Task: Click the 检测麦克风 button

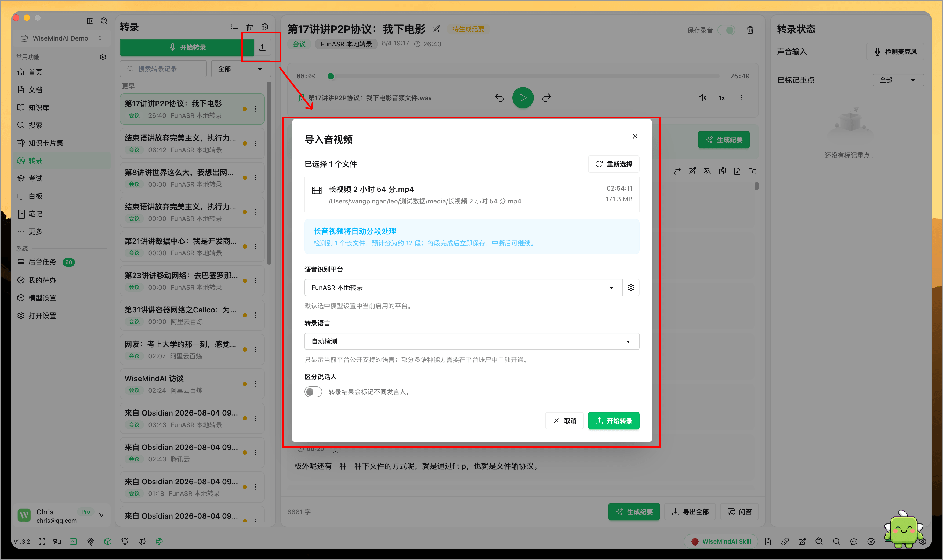Action: tap(895, 52)
